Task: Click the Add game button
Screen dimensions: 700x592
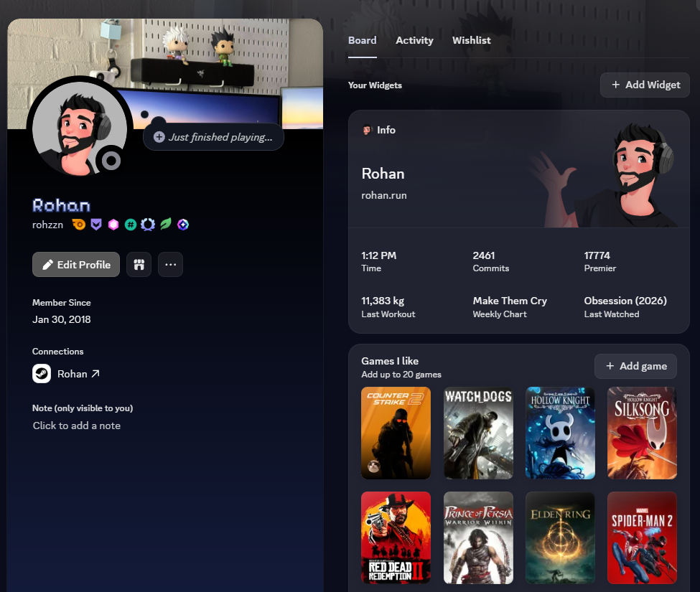Action: 635,366
